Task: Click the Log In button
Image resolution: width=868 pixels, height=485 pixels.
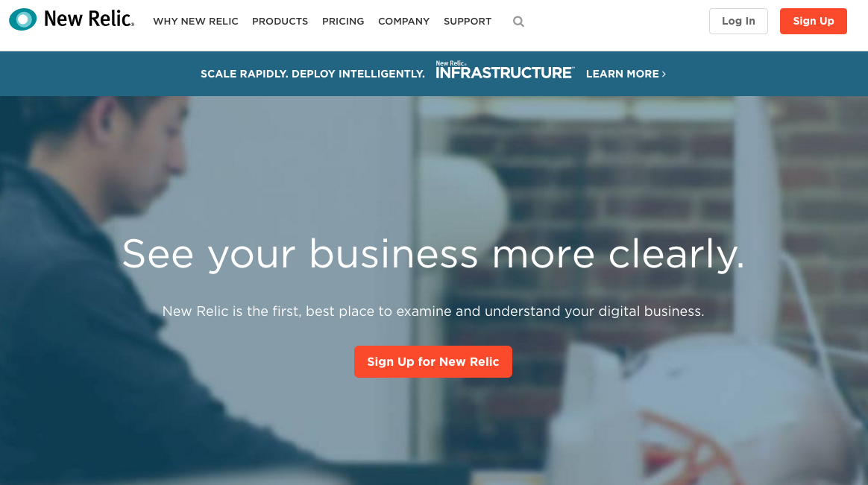Action: 738,21
